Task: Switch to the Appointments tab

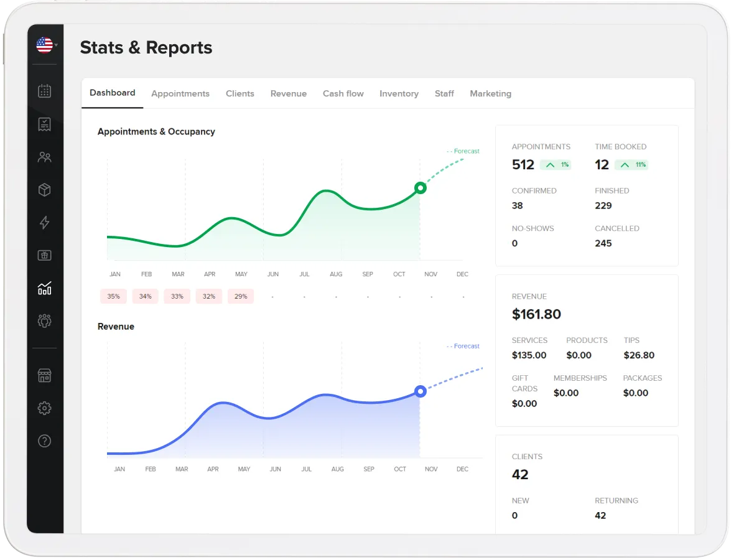Action: [180, 93]
